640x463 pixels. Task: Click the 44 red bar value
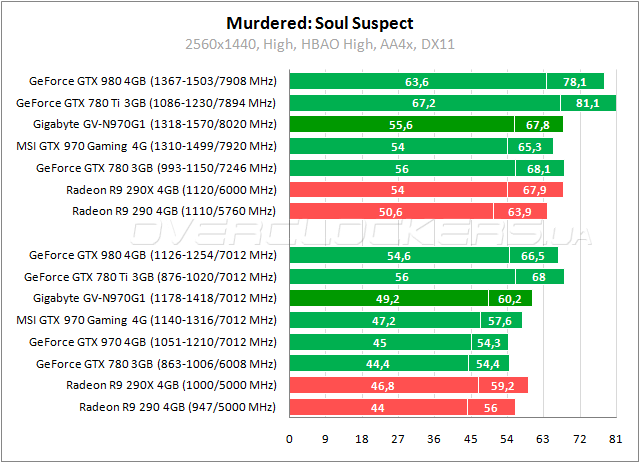378,408
